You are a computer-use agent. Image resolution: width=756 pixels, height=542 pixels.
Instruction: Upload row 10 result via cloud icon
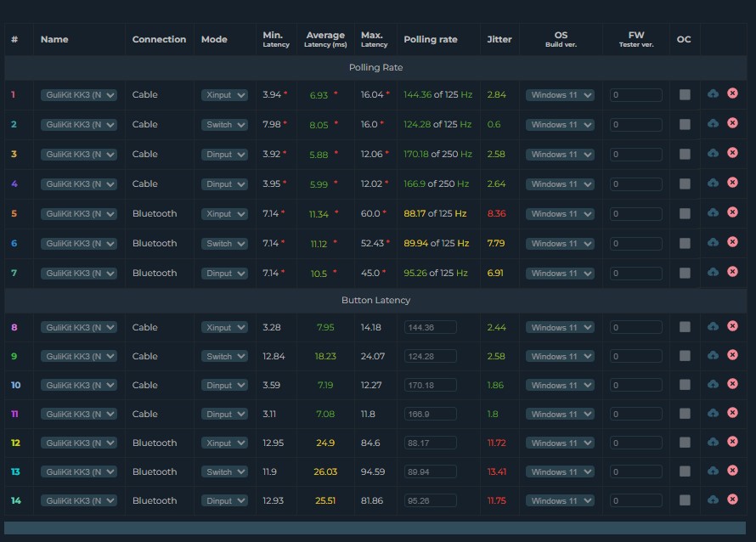pyautogui.click(x=713, y=384)
